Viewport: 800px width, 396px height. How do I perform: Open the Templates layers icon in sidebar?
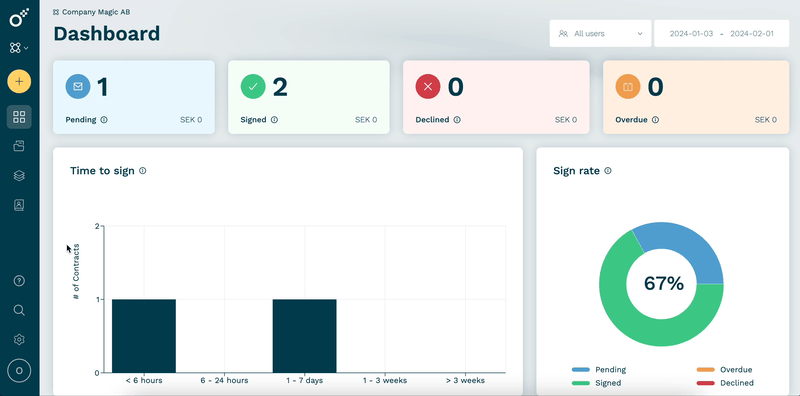19,176
